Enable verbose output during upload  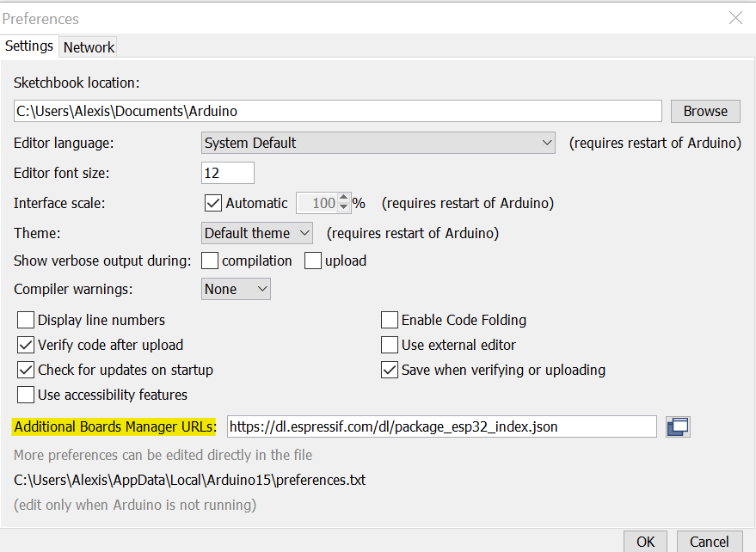point(313,261)
